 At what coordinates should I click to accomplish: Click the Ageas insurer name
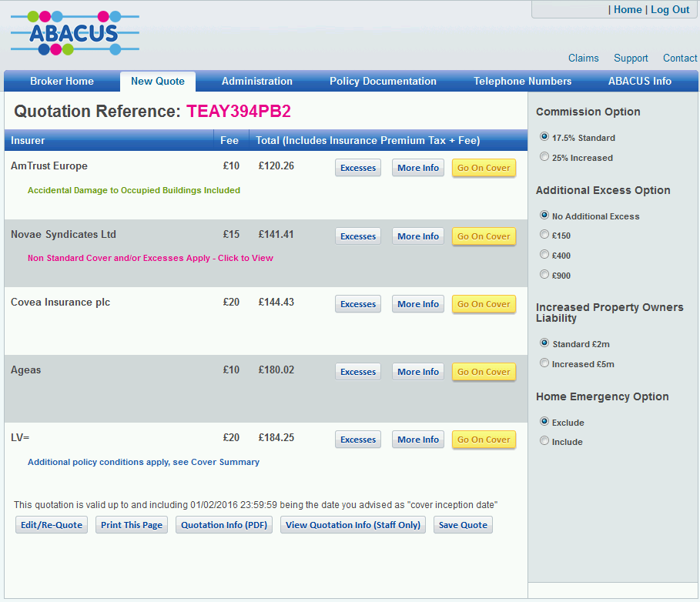26,370
